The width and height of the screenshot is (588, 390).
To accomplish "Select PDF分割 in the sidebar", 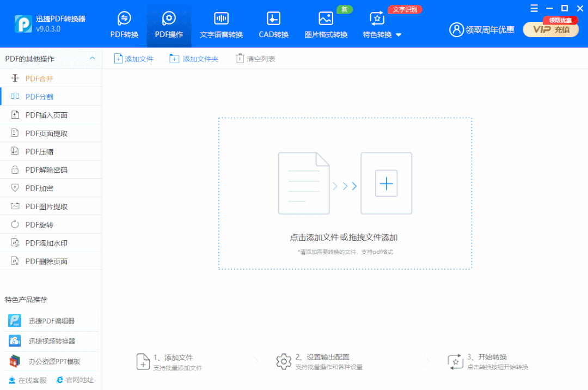I will point(51,97).
